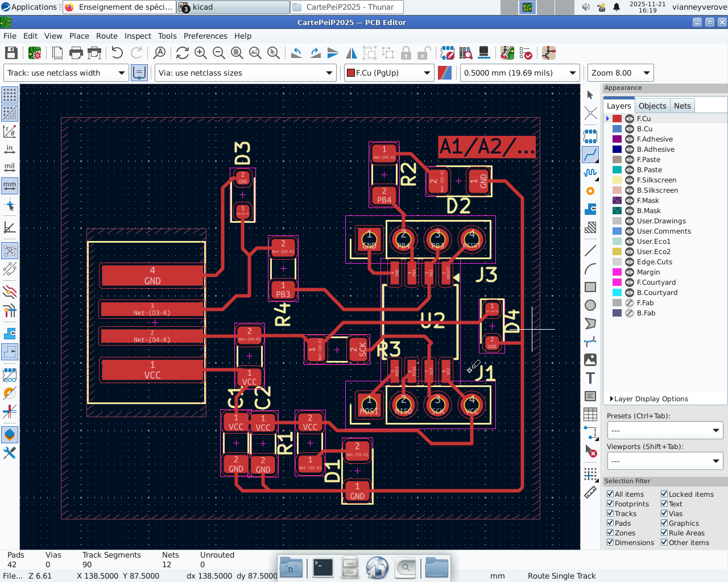The image size is (728, 582).
Task: Switch to the Nets tab
Action: [x=682, y=106]
